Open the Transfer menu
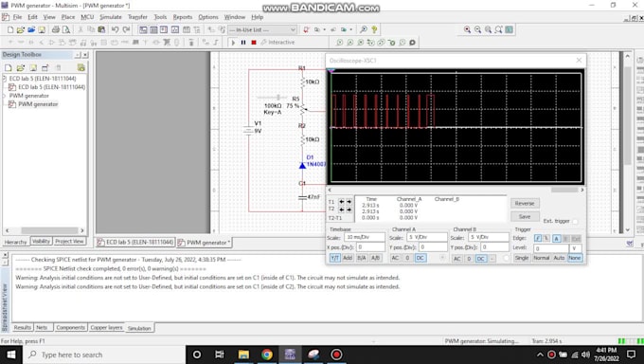Screen dimensions: 644x364 pos(137,17)
